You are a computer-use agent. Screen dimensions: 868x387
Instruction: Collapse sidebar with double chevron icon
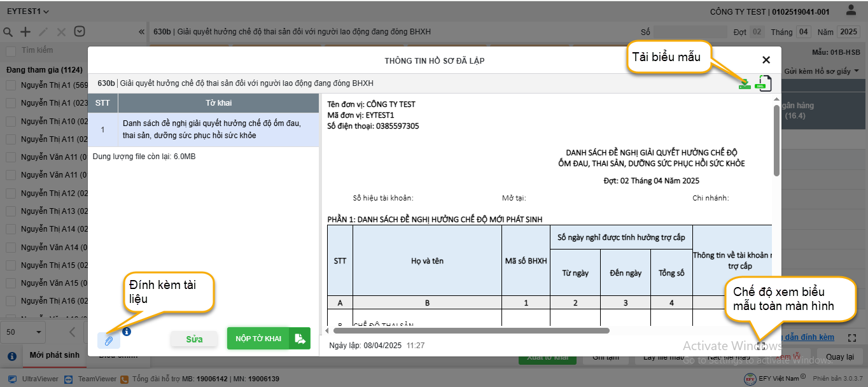pyautogui.click(x=141, y=32)
